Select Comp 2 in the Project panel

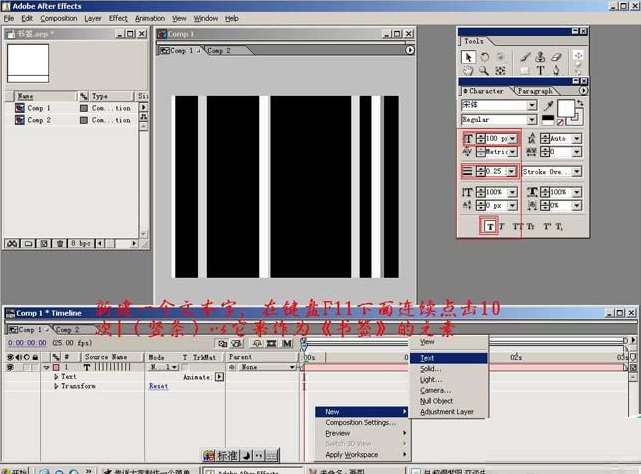coord(39,120)
